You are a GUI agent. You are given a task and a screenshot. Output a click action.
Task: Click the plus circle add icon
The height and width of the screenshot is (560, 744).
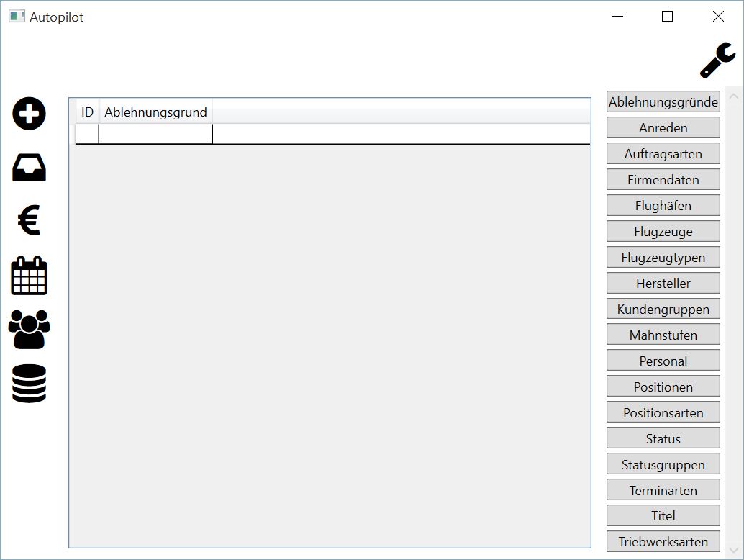click(x=29, y=114)
